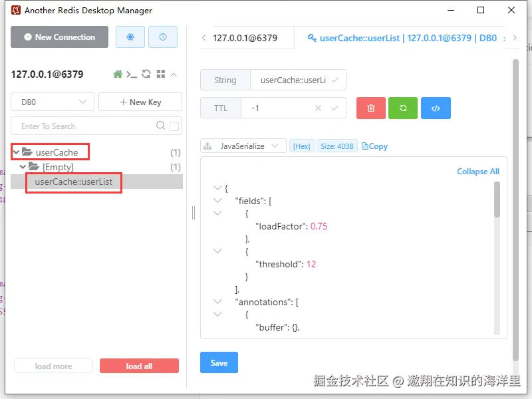Confirm TTL with the check icon
Viewport: 532px width, 399px height.
pyautogui.click(x=335, y=108)
